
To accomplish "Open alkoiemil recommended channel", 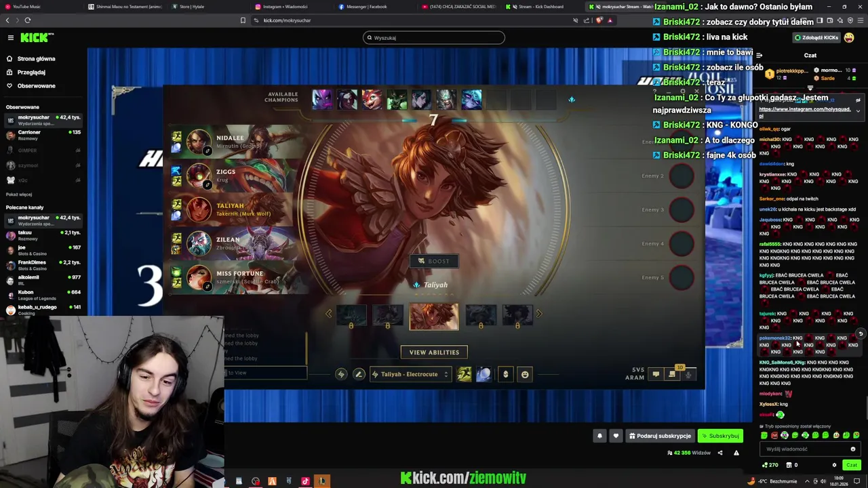I will [43, 280].
